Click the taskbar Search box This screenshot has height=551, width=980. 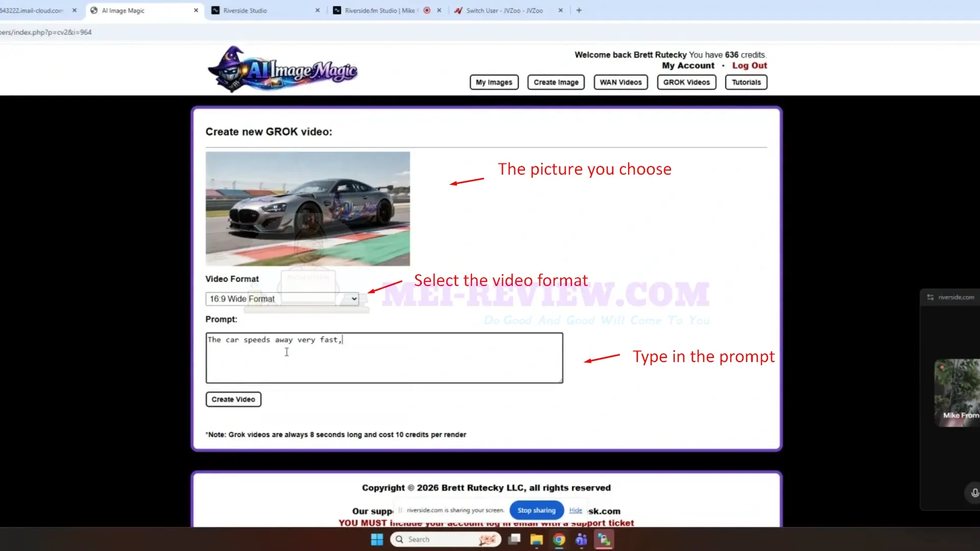point(445,539)
